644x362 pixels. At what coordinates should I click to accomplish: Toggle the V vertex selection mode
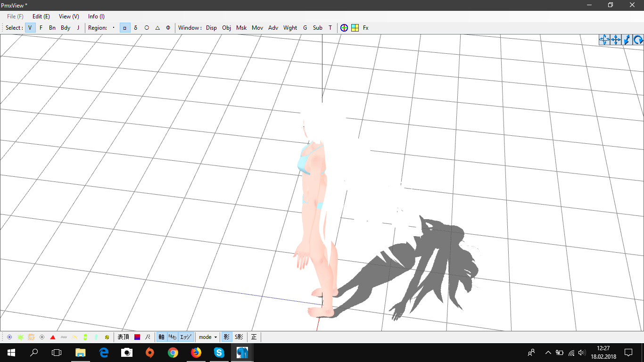30,28
